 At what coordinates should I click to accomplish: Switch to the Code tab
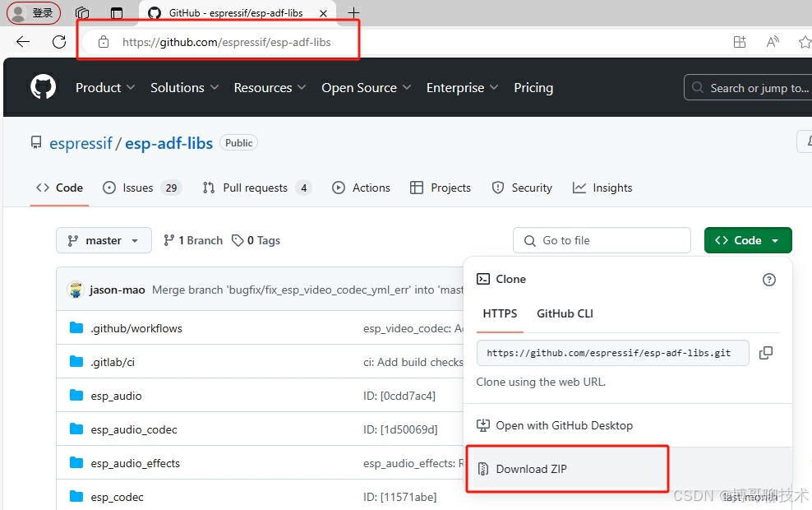[59, 188]
